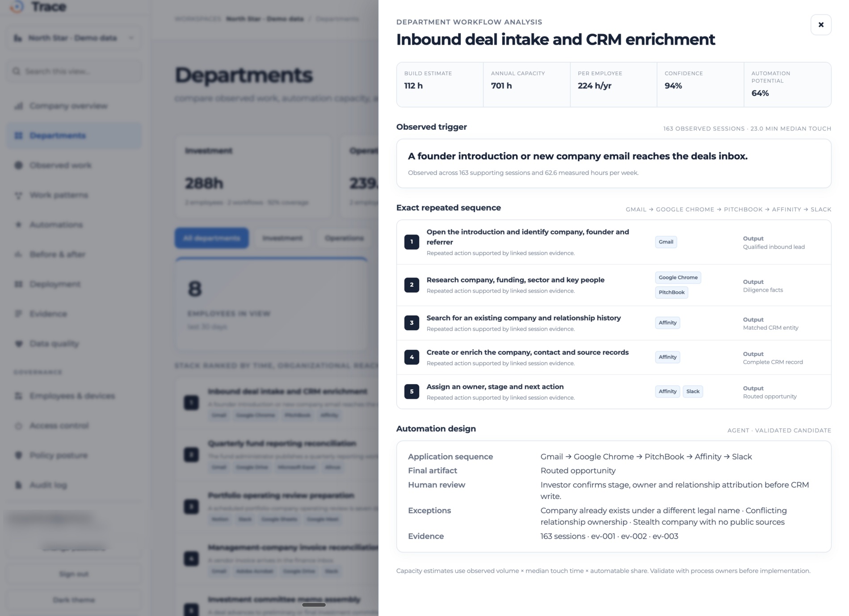The image size is (849, 616).
Task: Click the Affinity tag in step 3
Action: [x=668, y=323]
